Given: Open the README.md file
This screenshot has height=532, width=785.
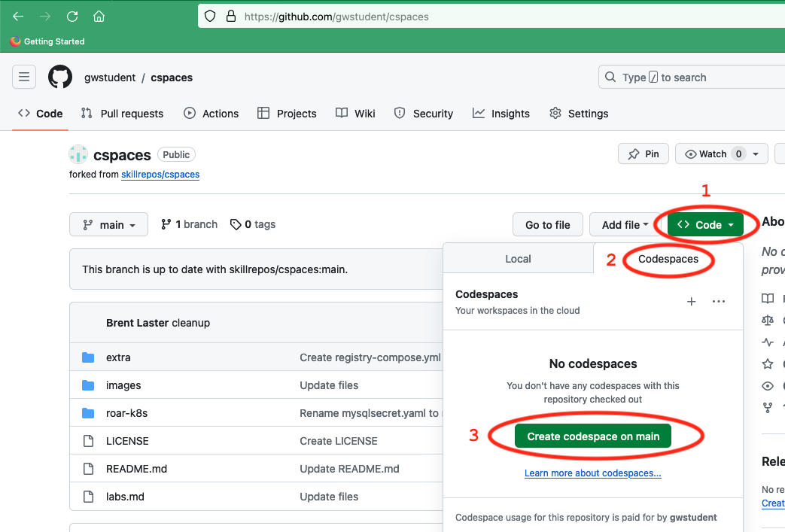Looking at the screenshot, I should (136, 469).
